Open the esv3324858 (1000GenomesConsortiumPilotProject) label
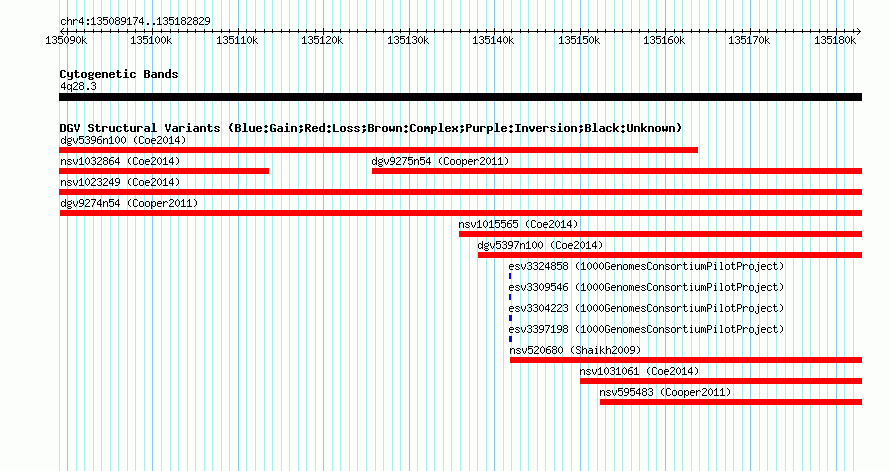 click(x=646, y=266)
